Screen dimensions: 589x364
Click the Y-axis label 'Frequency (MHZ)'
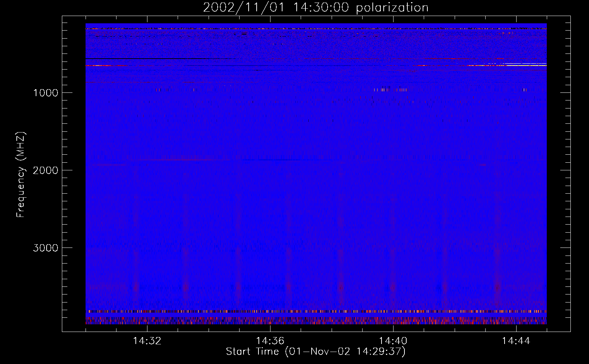coord(21,174)
